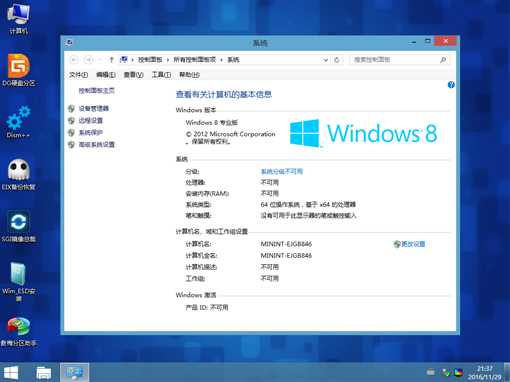Click the keyboard tray icon
This screenshot has width=510, height=382.
tap(431, 372)
